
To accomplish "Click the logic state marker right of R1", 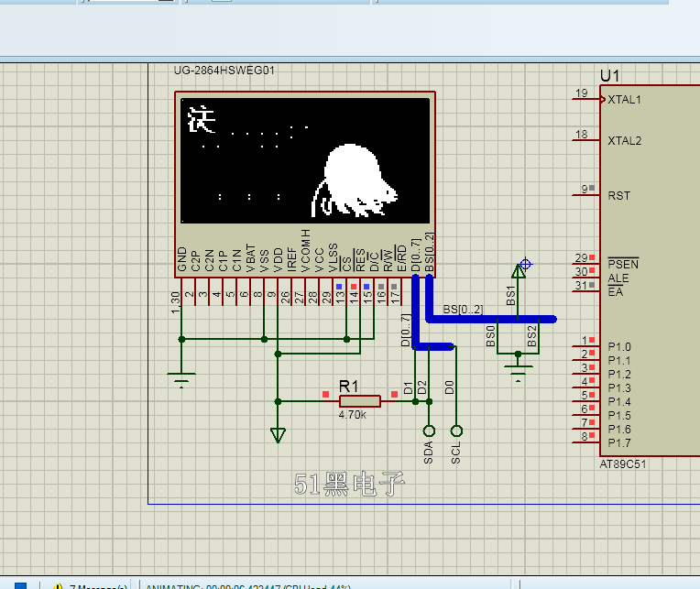I will (394, 394).
